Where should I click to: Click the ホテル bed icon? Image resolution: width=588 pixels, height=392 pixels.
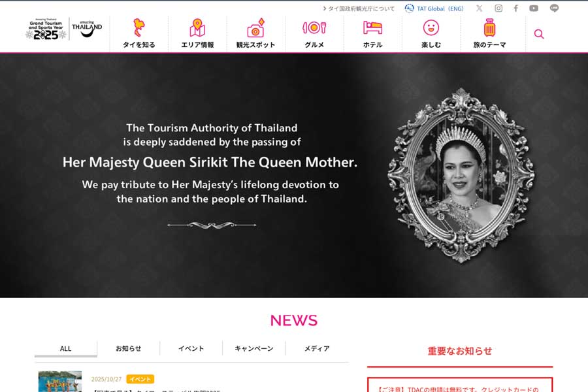372,27
